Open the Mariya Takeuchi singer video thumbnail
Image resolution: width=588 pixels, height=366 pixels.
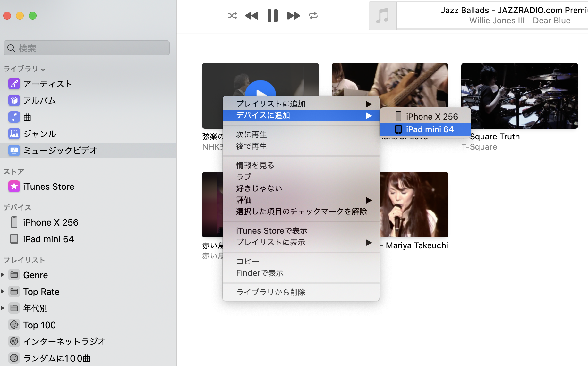tap(414, 205)
